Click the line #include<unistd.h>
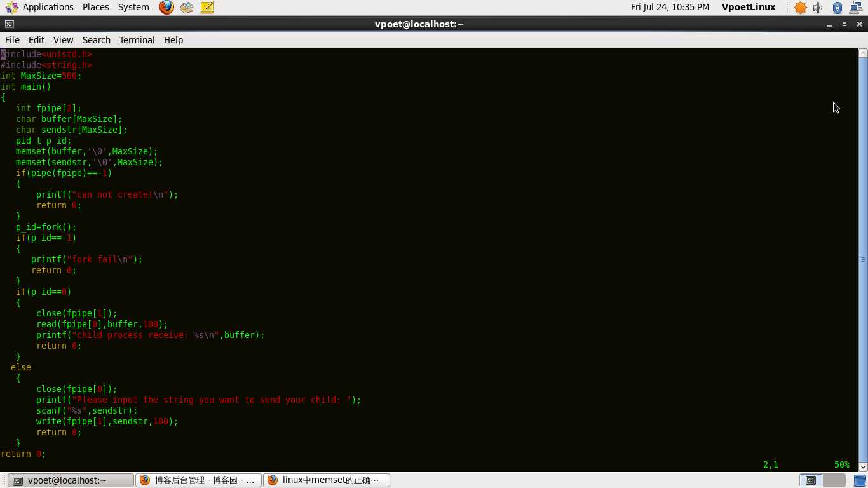The height and width of the screenshot is (488, 868). pyautogui.click(x=46, y=54)
